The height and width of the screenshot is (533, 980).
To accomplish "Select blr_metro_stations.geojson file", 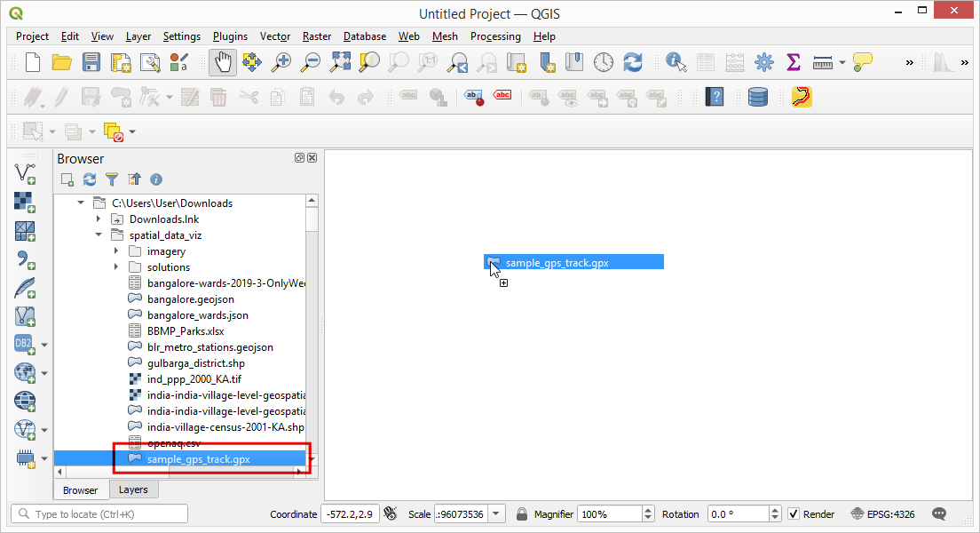I will click(210, 347).
